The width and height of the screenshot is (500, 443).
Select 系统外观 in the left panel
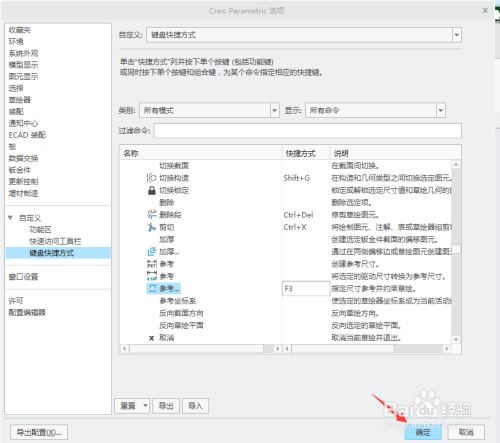(x=23, y=53)
